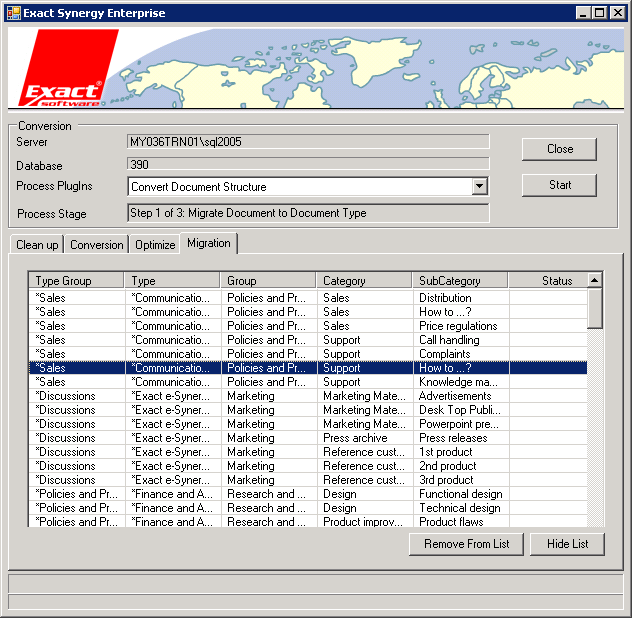Click the Exact Synergy Enterprise title bar icon
The width and height of the screenshot is (632, 618).
(x=13, y=13)
